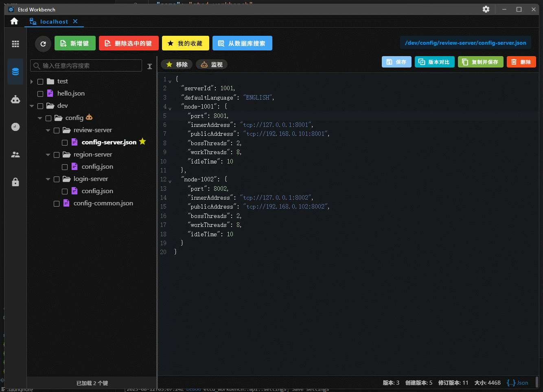543x392 pixels.
Task: Click the refresh circular button
Action: pos(43,44)
